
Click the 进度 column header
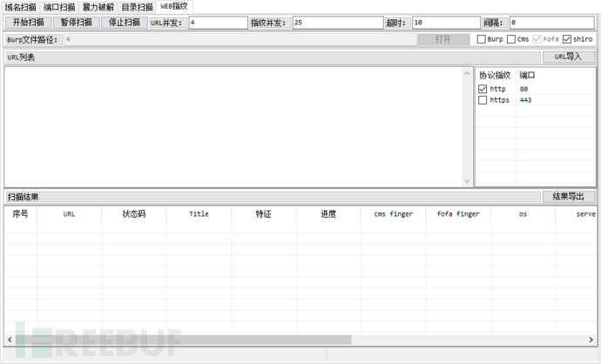tap(328, 214)
